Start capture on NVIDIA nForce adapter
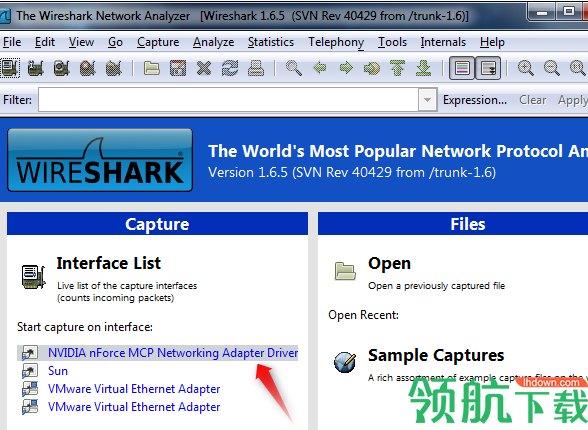The image size is (588, 430). (x=173, y=353)
